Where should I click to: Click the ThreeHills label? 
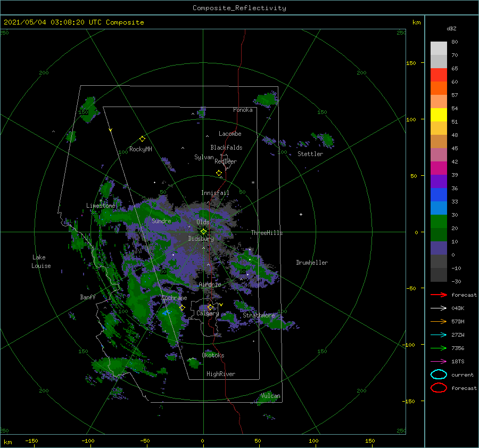tap(267, 233)
